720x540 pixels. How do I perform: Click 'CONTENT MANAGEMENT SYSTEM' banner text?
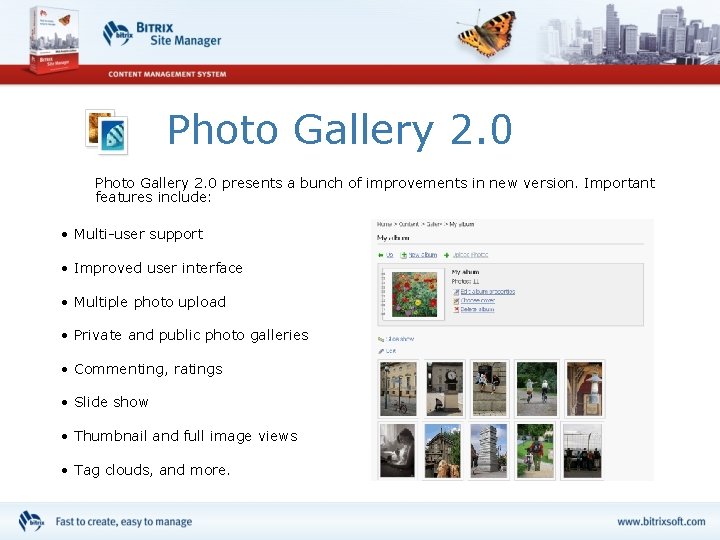[x=167, y=74]
